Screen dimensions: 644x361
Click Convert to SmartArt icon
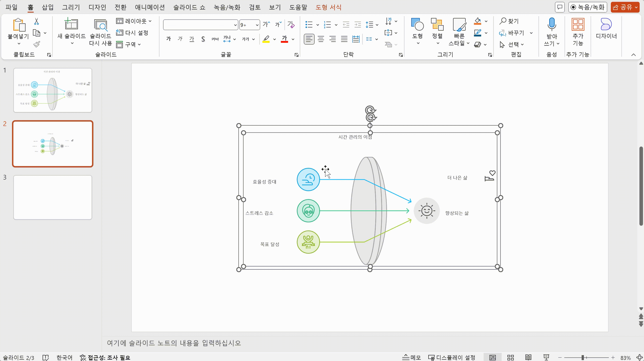tap(388, 45)
